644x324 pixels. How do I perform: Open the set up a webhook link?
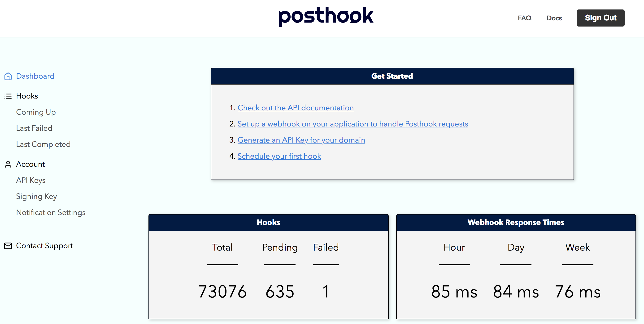coord(352,124)
